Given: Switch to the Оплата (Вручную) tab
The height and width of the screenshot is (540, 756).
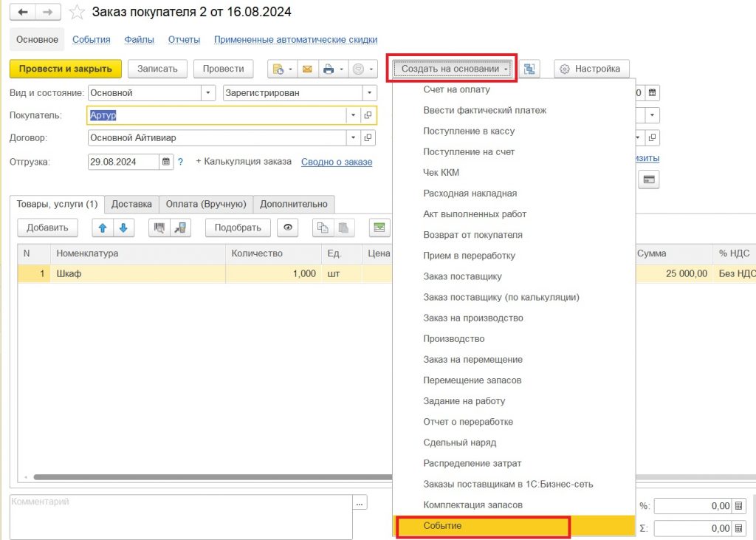Looking at the screenshot, I should [x=206, y=204].
